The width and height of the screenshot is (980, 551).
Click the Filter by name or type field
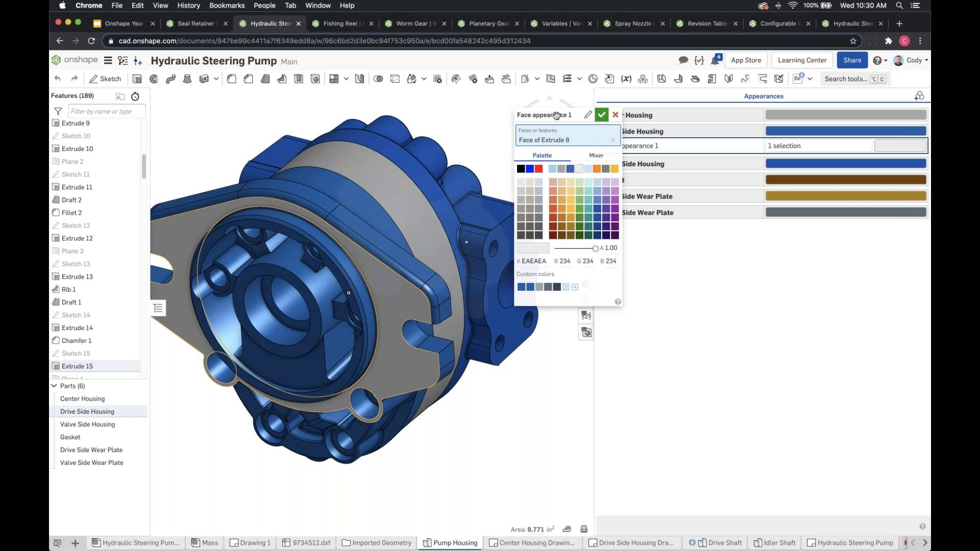(x=107, y=111)
